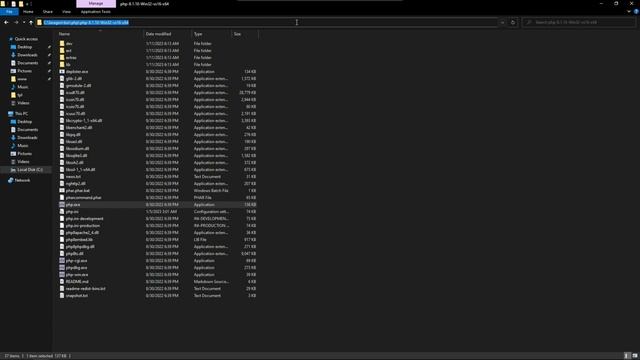Select the lib folder icon
Viewport: 640px width, 360px height.
tap(62, 64)
